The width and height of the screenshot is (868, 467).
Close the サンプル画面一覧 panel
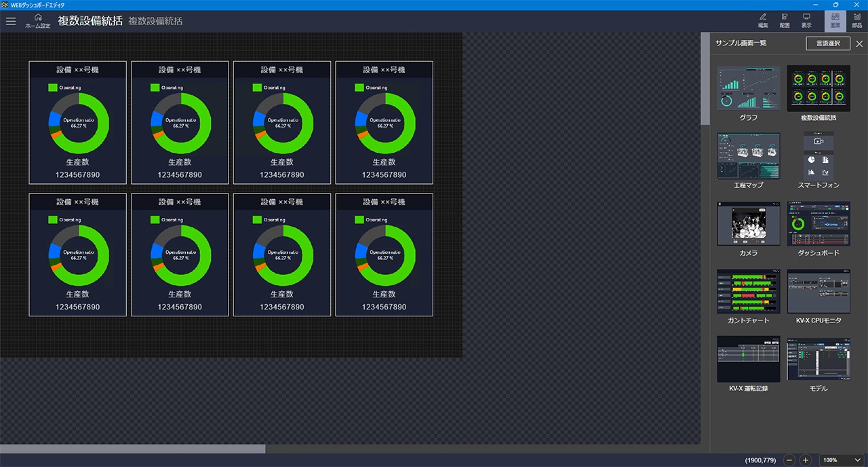[x=859, y=43]
